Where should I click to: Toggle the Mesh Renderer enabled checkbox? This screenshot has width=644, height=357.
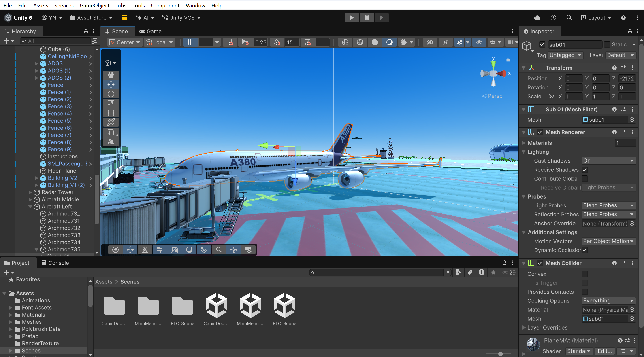point(540,132)
